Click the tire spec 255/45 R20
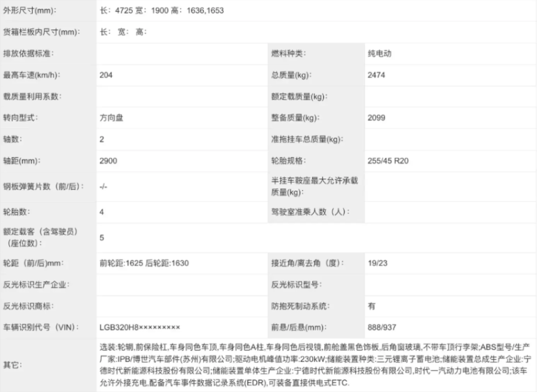The image size is (537, 392). 388,161
